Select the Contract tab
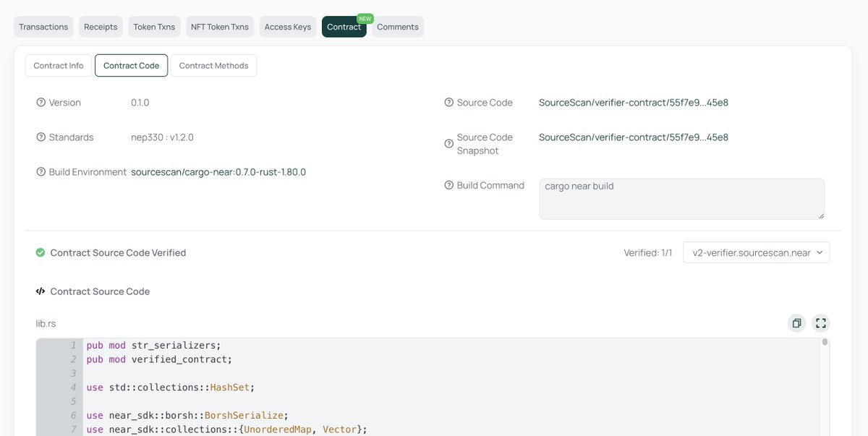 tap(344, 27)
